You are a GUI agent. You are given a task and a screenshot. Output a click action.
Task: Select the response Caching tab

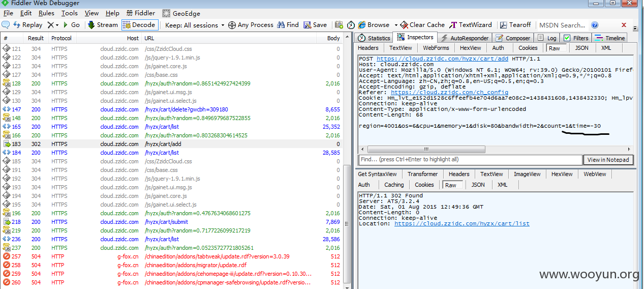394,185
